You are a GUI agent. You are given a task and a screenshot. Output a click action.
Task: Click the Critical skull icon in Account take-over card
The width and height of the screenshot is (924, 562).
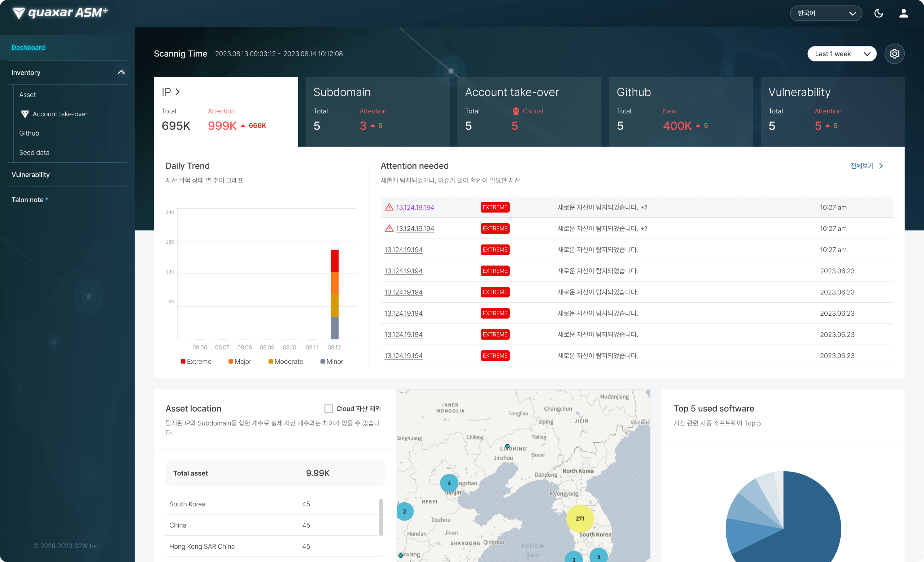pos(516,111)
